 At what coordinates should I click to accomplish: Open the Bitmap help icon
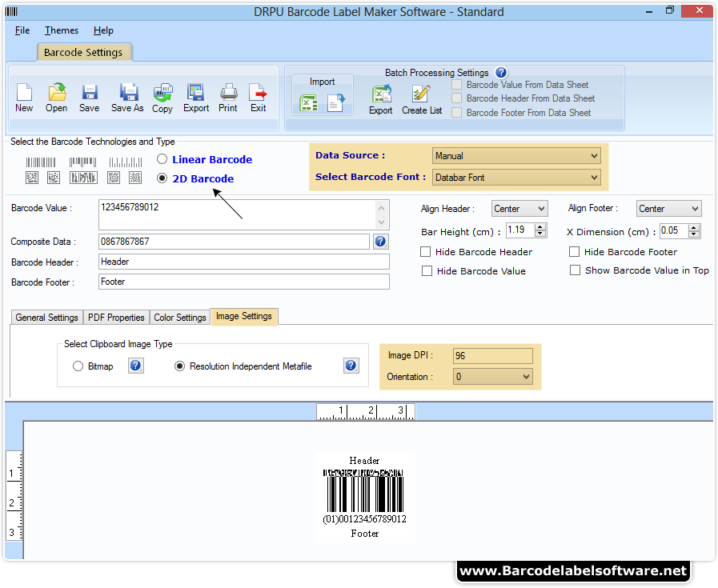point(135,365)
